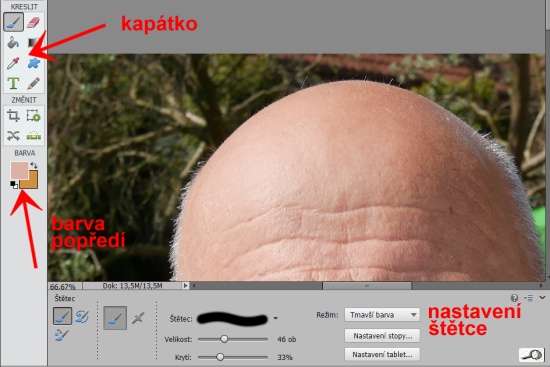The image size is (550, 367).
Task: Swap foreground and background colors
Action: coord(34,165)
